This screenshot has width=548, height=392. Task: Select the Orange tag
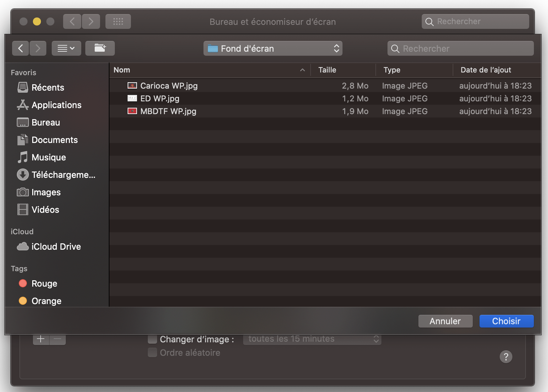coord(56,301)
